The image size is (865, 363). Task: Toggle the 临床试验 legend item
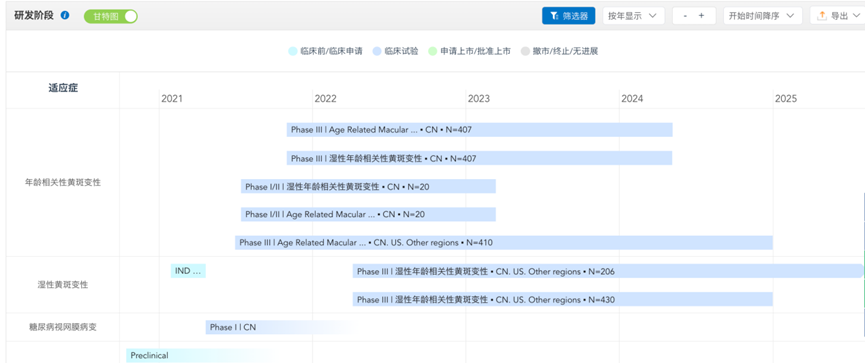396,51
